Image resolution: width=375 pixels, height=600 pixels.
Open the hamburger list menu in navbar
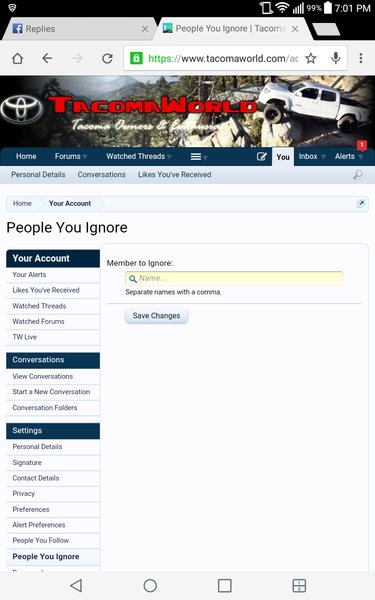tap(196, 157)
